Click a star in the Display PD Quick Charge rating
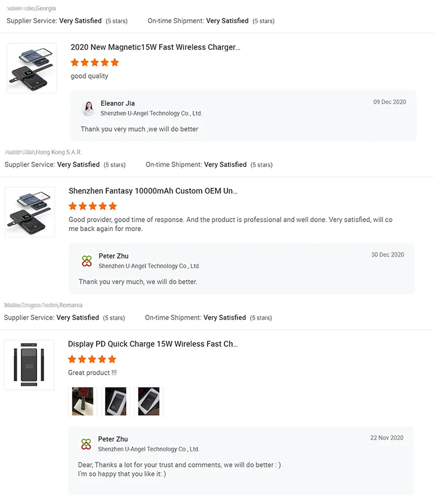Image resolution: width=434 pixels, height=504 pixels. click(91, 359)
